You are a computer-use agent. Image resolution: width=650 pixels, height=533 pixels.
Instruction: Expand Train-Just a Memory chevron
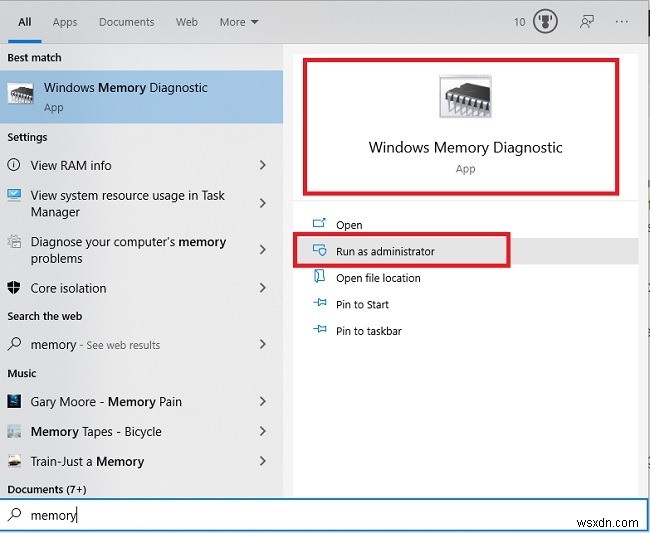click(262, 461)
